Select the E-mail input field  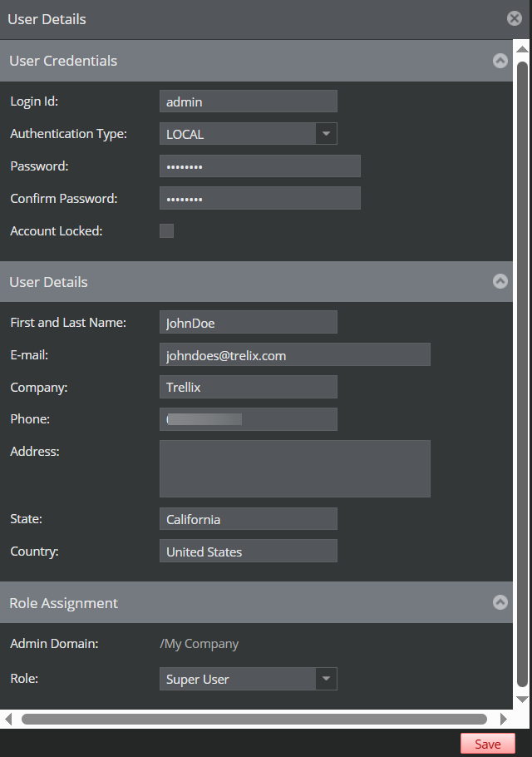[x=295, y=355]
